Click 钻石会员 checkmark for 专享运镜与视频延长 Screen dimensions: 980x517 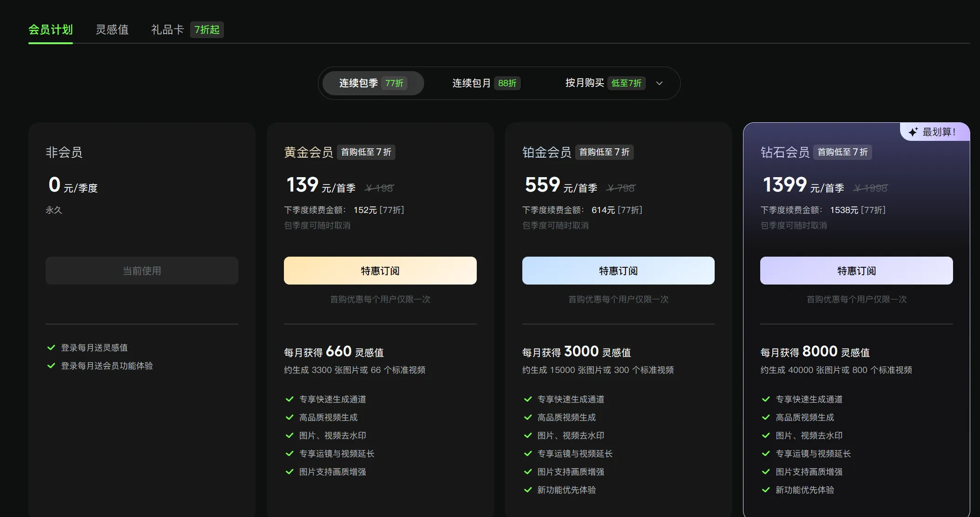coord(766,453)
